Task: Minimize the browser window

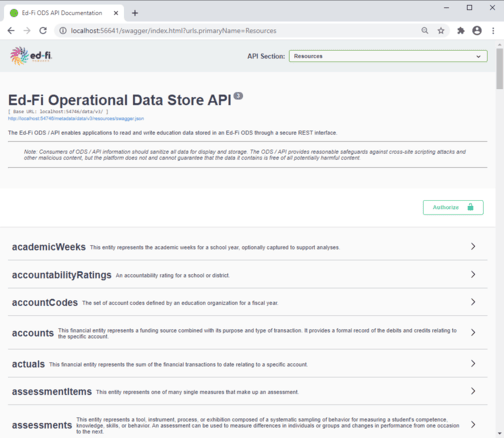Action: [x=446, y=8]
